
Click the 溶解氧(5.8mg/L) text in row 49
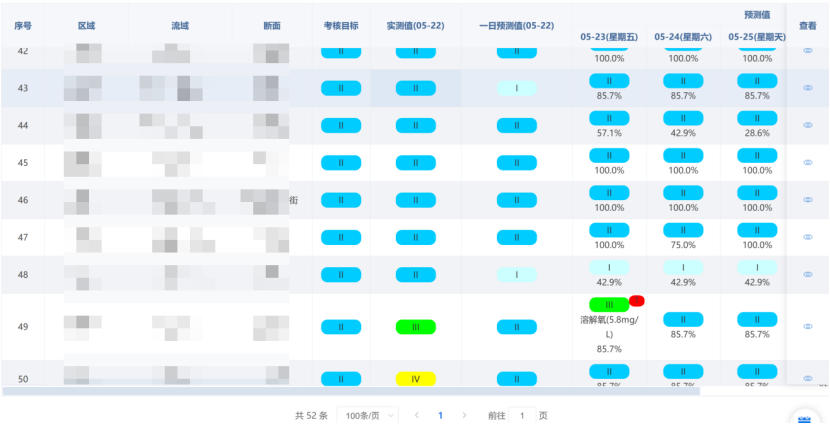(609, 327)
